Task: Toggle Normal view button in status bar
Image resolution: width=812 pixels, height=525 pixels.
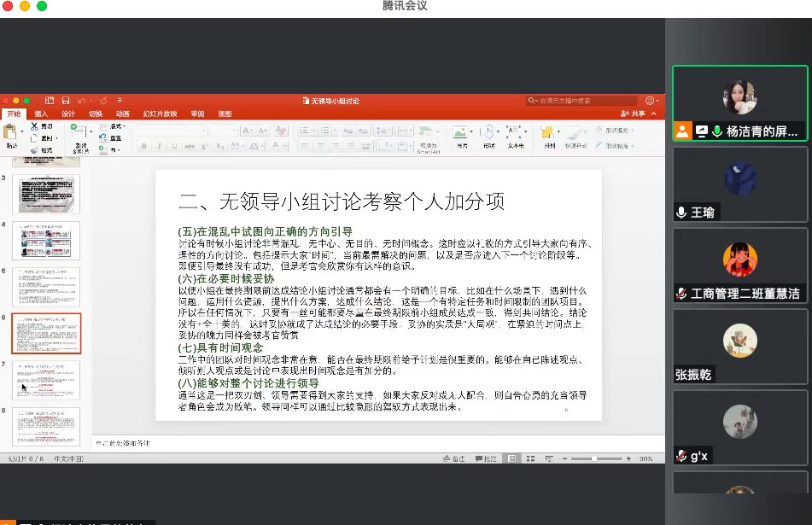Action: coord(511,458)
